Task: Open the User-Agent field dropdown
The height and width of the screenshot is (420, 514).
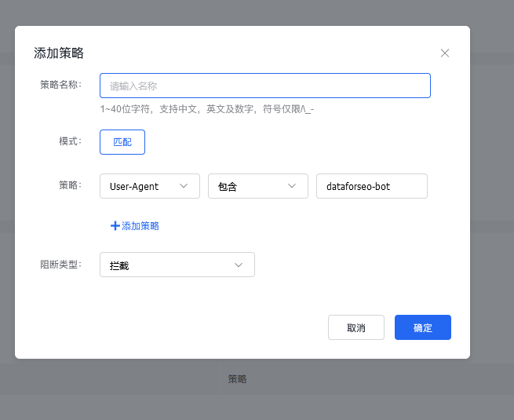Action: [150, 186]
